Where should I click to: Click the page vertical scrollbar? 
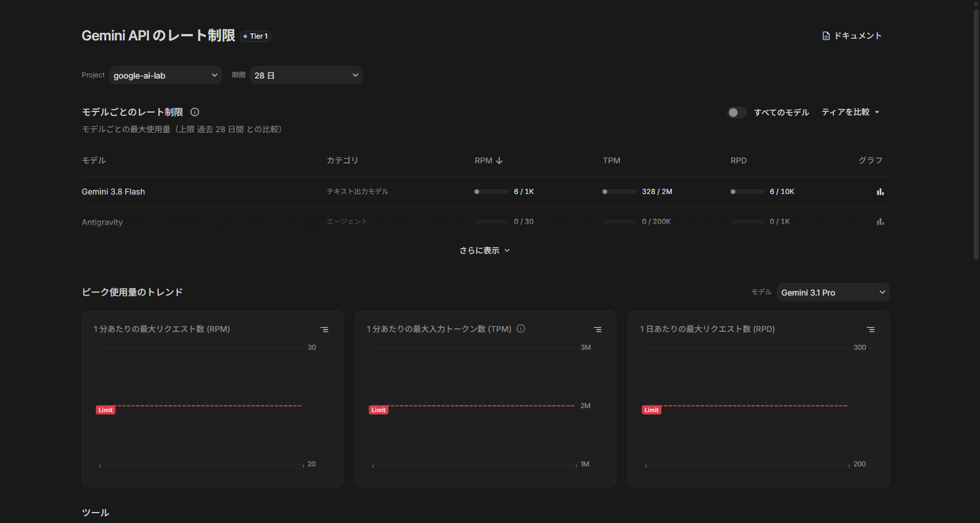[x=976, y=134]
